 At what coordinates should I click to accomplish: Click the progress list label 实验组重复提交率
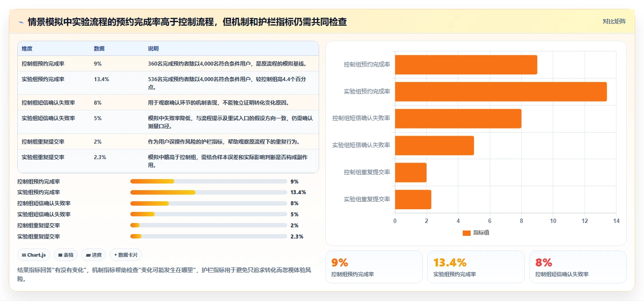click(39, 236)
